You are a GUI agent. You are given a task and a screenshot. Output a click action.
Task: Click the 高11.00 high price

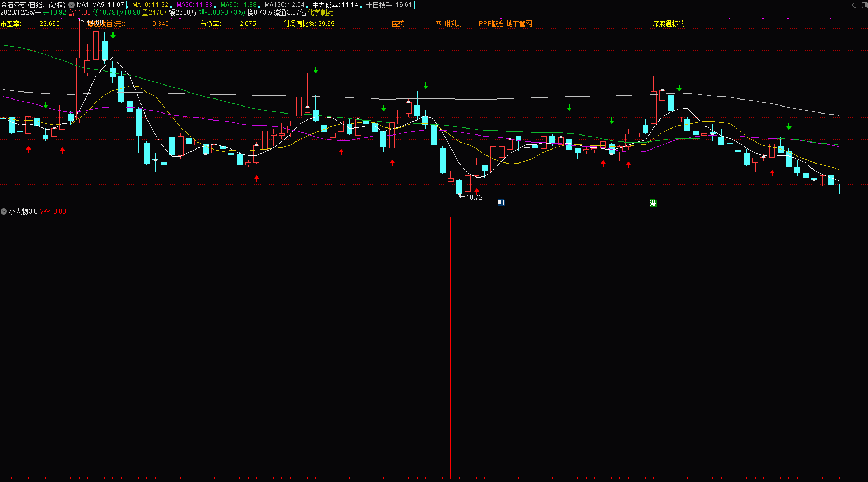79,12
